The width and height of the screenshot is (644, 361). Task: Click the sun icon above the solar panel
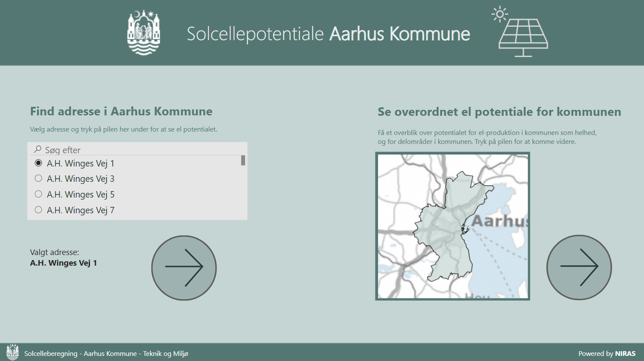(500, 14)
